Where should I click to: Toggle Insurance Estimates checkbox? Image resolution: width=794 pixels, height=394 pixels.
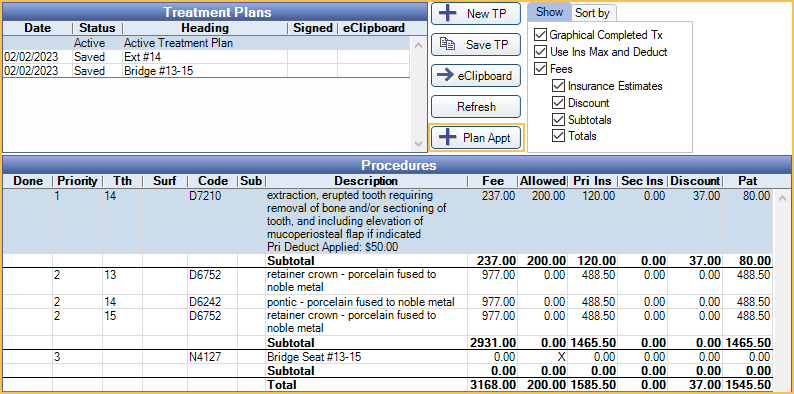pyautogui.click(x=559, y=86)
